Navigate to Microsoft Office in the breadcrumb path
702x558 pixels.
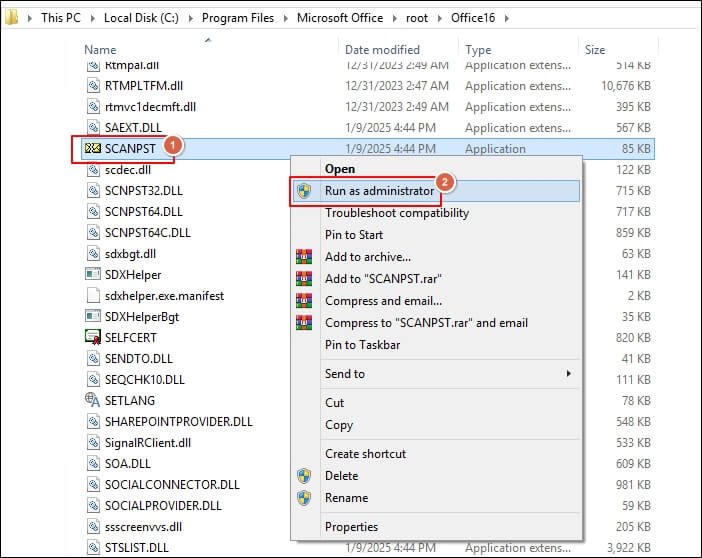click(346, 18)
